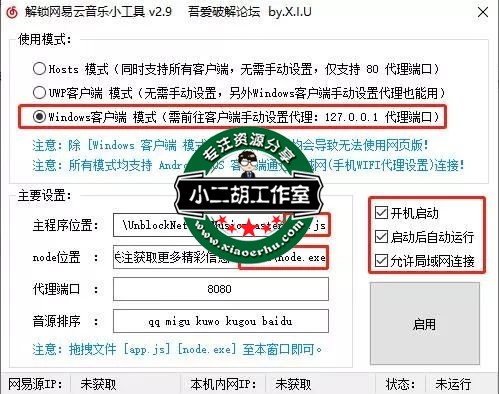This screenshot has height=394, width=499.
Task: Click the 代理端口 field showing 8080
Action: (221, 289)
